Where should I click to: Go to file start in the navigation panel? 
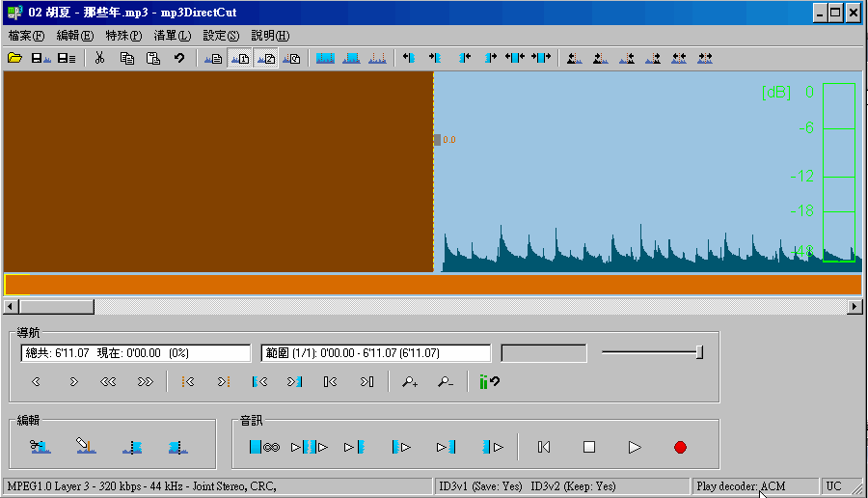click(330, 381)
